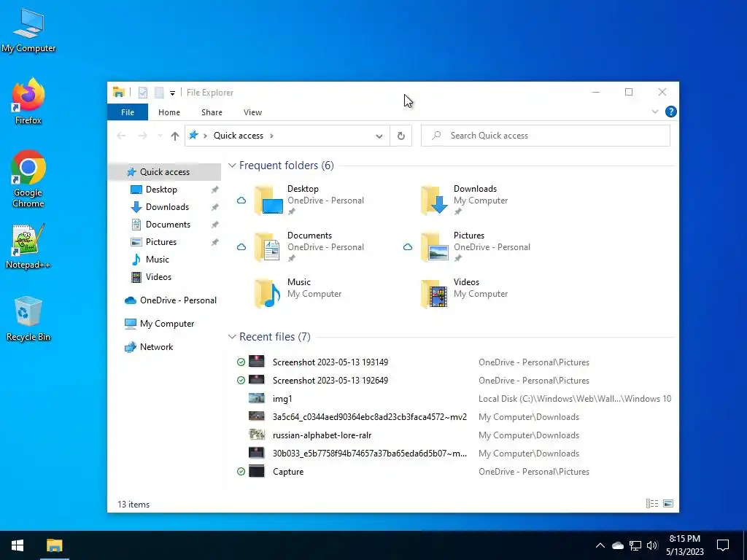Viewport: 747px width, 560px height.
Task: Select Music in the navigation pane
Action: click(x=164, y=260)
